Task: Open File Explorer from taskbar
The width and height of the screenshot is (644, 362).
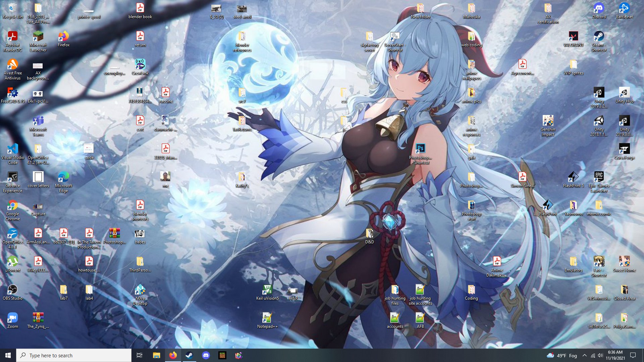Action: [156, 355]
